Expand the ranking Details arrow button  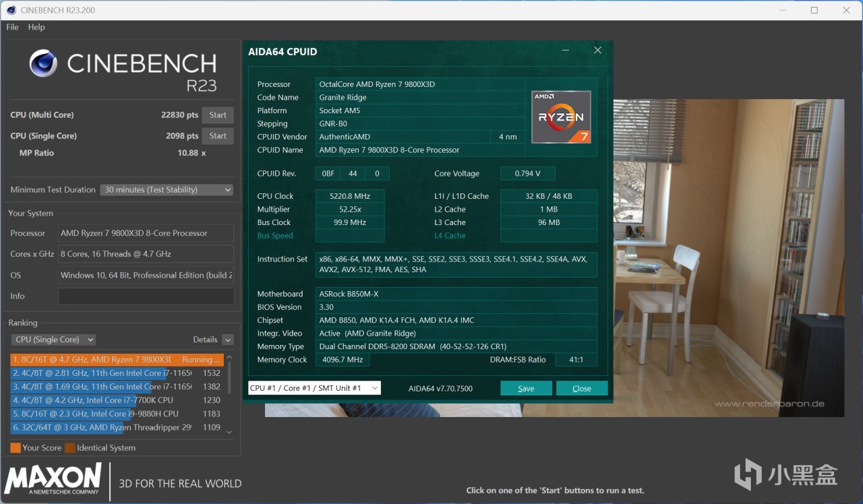pyautogui.click(x=228, y=340)
